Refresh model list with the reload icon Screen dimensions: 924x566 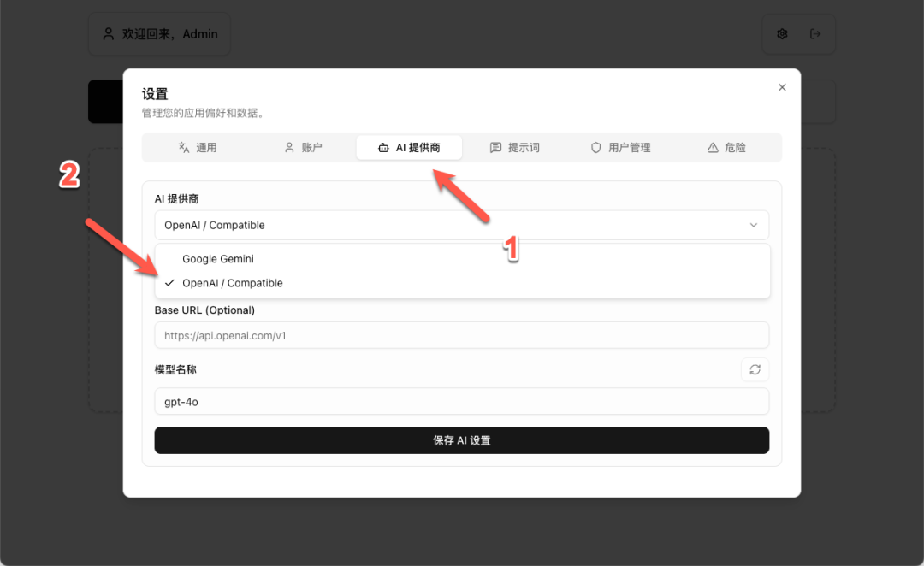coord(755,369)
